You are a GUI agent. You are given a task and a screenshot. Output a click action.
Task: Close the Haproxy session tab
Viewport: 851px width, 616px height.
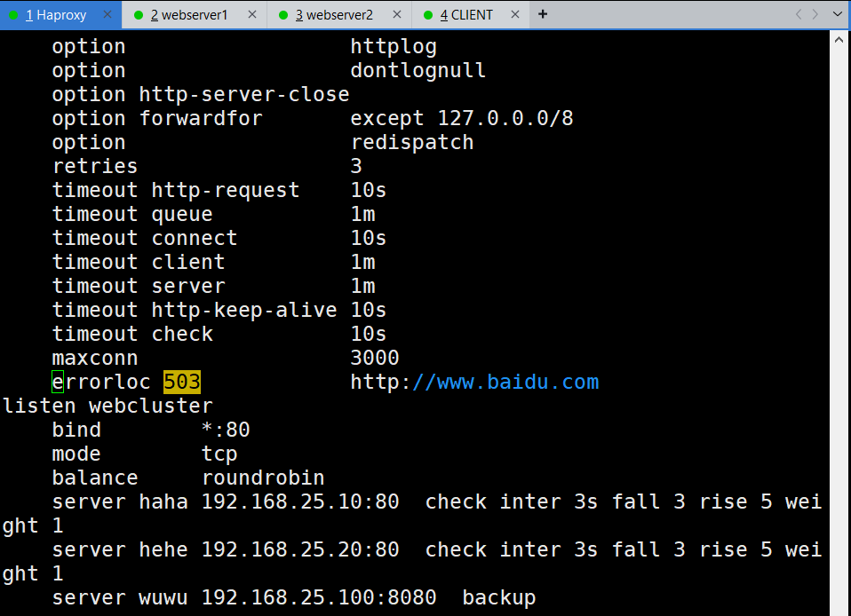click(107, 14)
